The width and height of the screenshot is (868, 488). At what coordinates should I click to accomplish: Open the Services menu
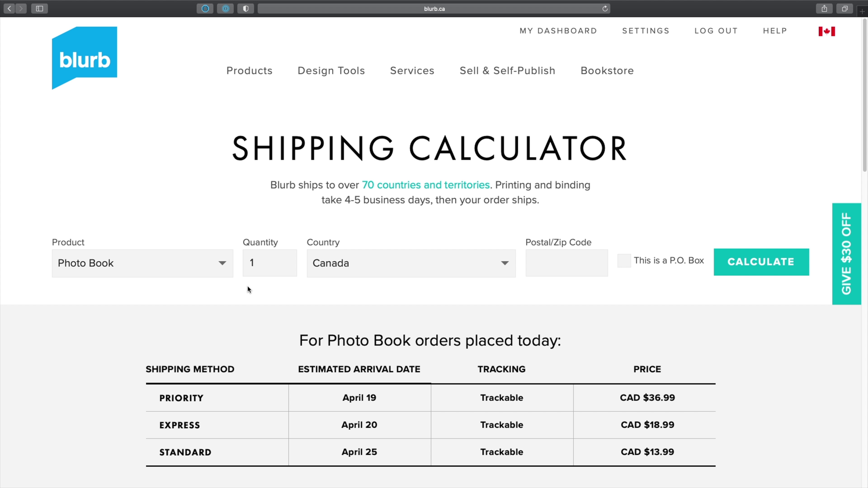point(412,71)
